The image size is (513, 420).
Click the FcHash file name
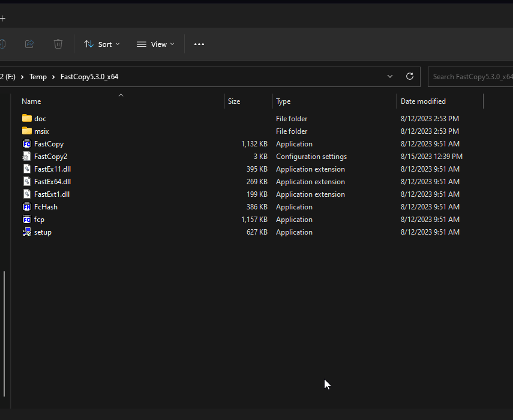point(46,207)
